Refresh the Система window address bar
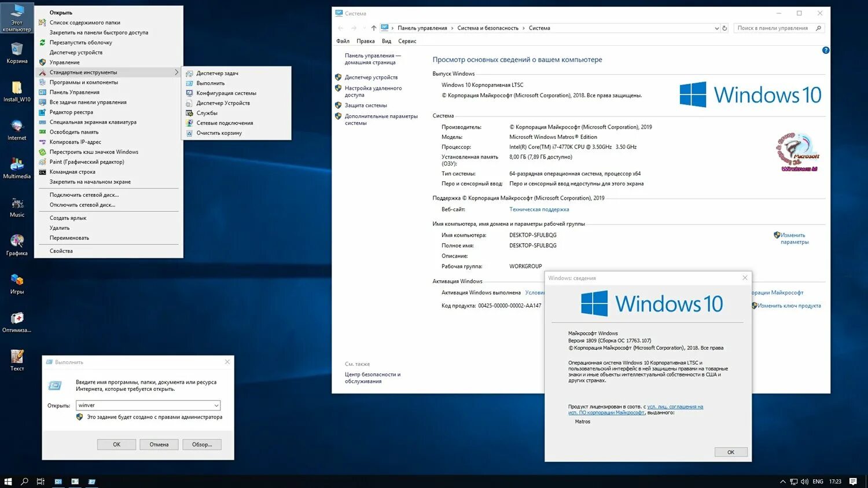Image resolution: width=868 pixels, height=488 pixels. pyautogui.click(x=724, y=28)
